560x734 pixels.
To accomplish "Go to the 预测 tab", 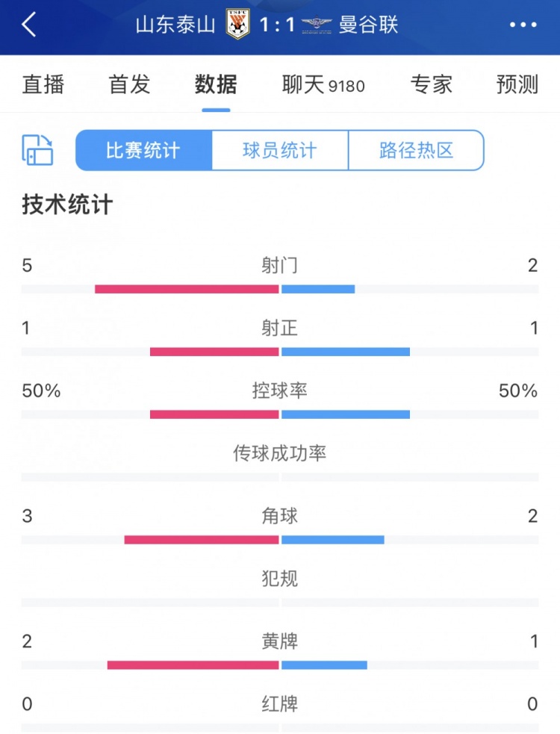I will [517, 84].
